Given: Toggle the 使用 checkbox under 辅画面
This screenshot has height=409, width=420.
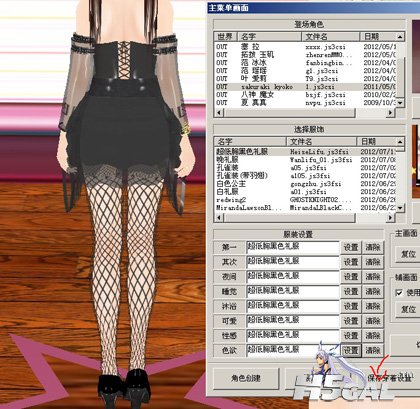Looking at the screenshot, I should coord(399,293).
